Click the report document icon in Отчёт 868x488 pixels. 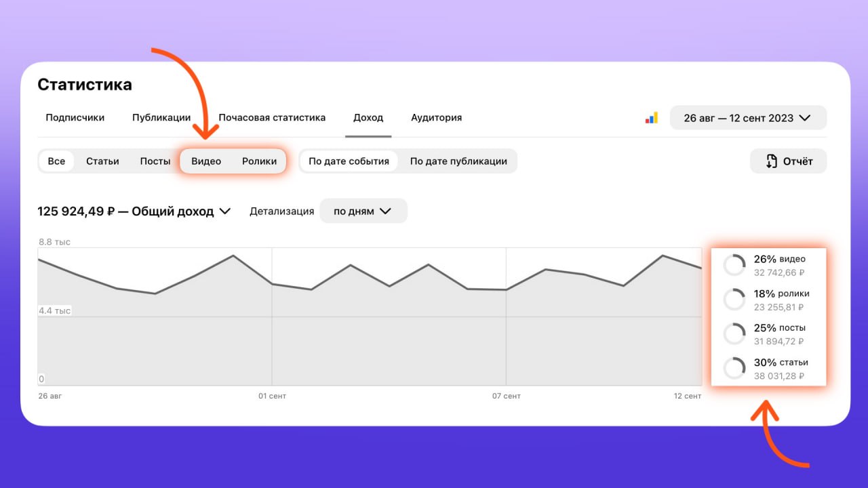(x=771, y=161)
